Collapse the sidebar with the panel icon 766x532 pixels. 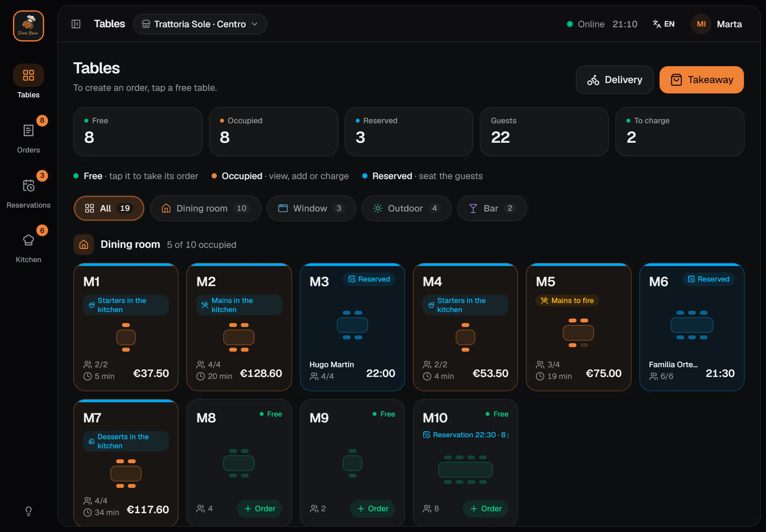click(76, 24)
